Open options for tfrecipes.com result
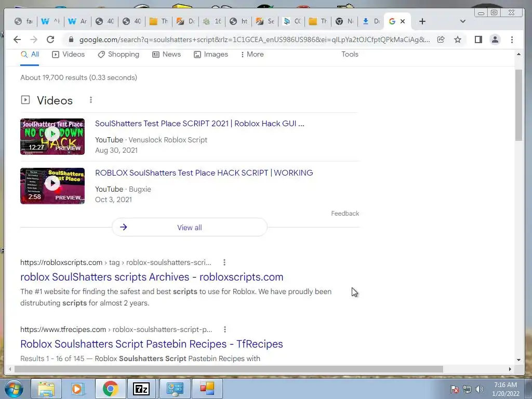This screenshot has height=399, width=532. pyautogui.click(x=224, y=329)
